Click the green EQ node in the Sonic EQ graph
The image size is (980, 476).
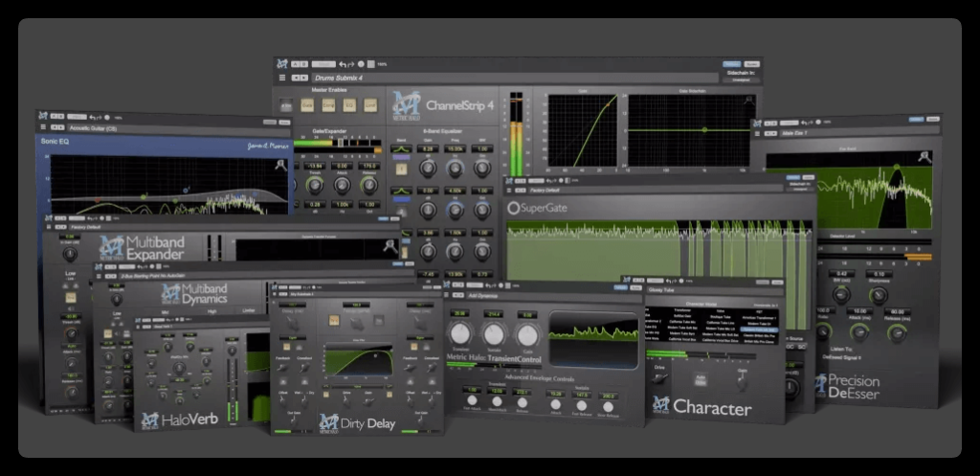(144, 197)
